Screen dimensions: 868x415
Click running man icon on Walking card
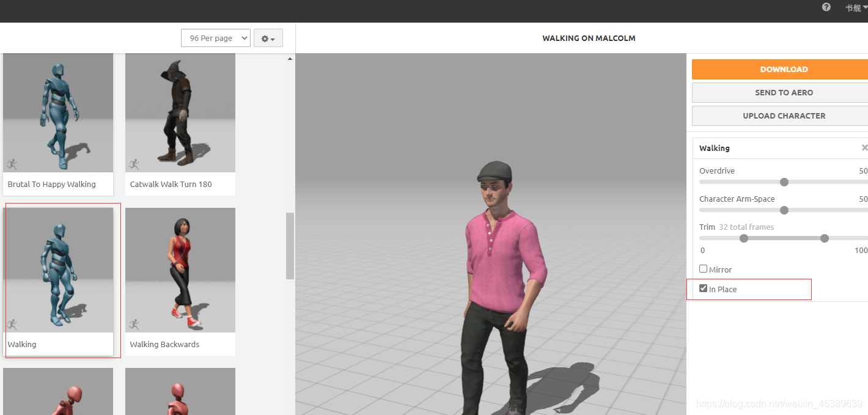[x=12, y=324]
